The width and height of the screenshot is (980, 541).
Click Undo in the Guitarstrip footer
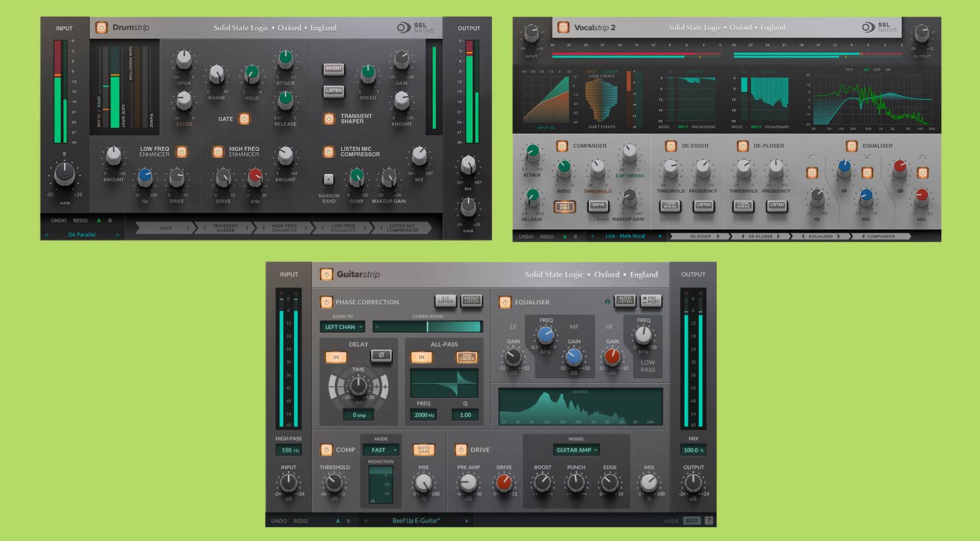279,521
